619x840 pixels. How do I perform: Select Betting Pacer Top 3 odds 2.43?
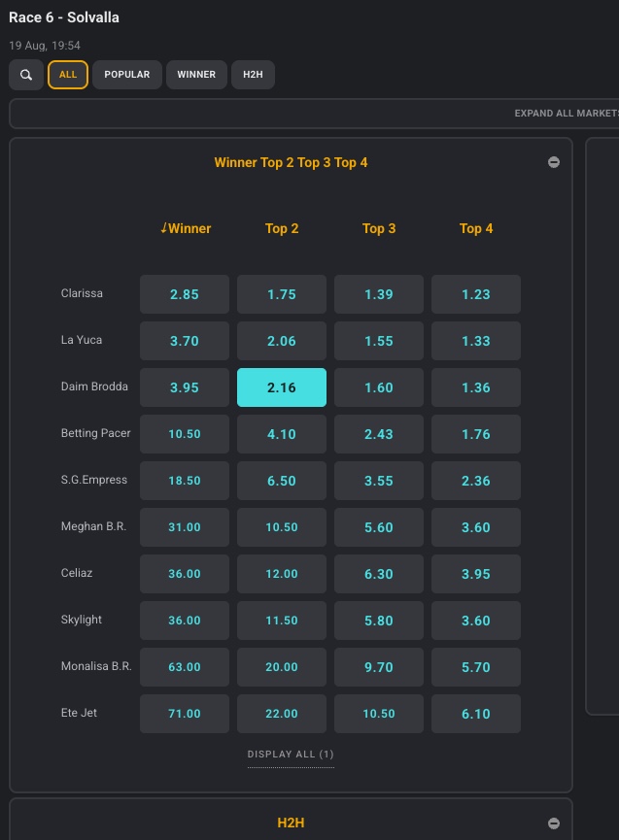click(x=379, y=434)
